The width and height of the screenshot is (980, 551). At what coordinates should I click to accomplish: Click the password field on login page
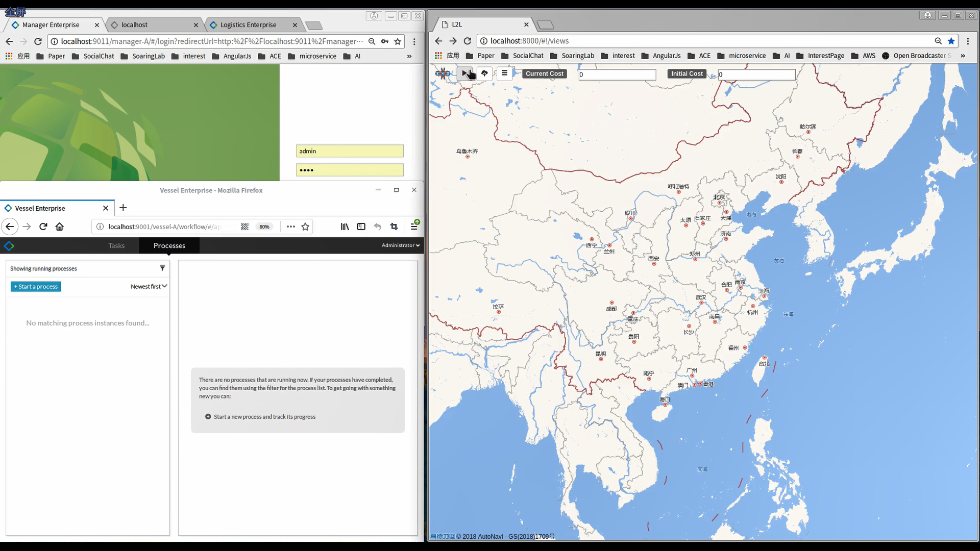(x=350, y=170)
